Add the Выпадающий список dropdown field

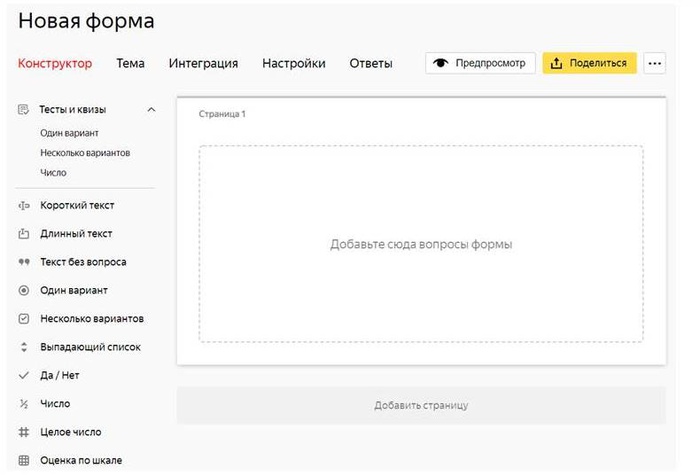pos(90,347)
